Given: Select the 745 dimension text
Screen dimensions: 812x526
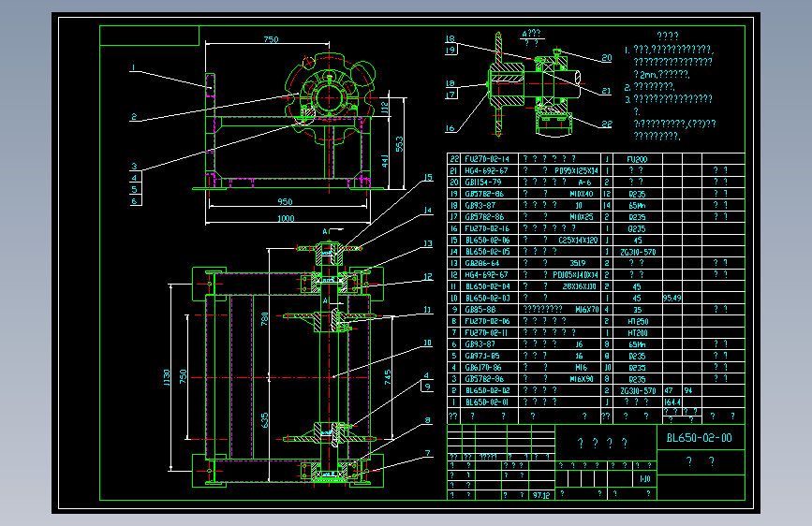Looking at the screenshot, I should pyautogui.click(x=388, y=377).
